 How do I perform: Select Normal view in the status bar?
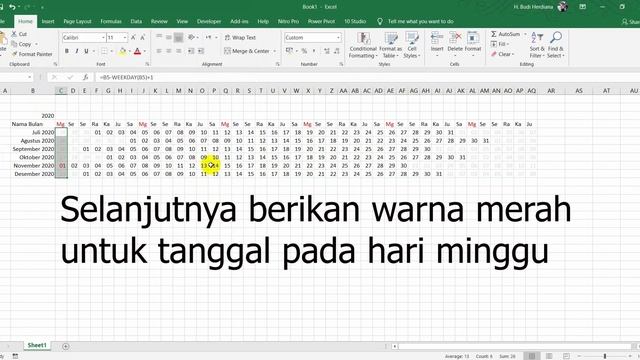[x=532, y=356]
